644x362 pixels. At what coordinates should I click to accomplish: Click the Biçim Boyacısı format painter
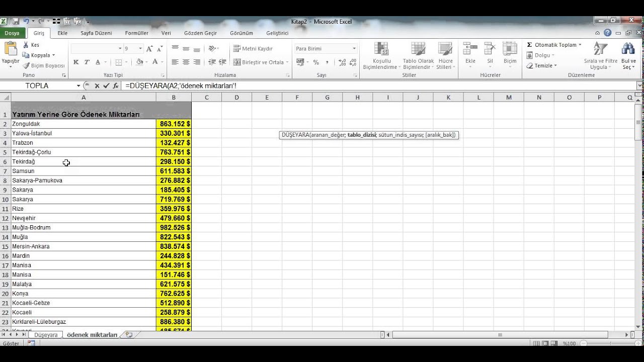tap(44, 65)
